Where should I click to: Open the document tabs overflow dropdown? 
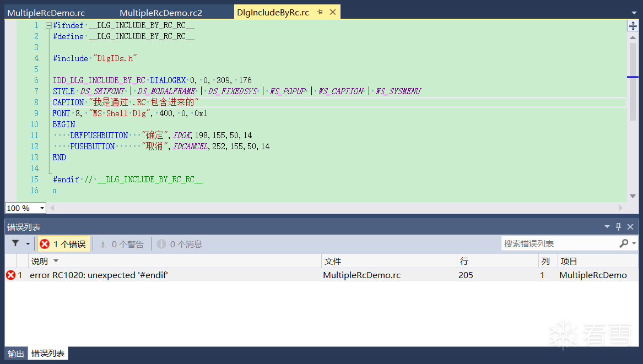coord(634,13)
